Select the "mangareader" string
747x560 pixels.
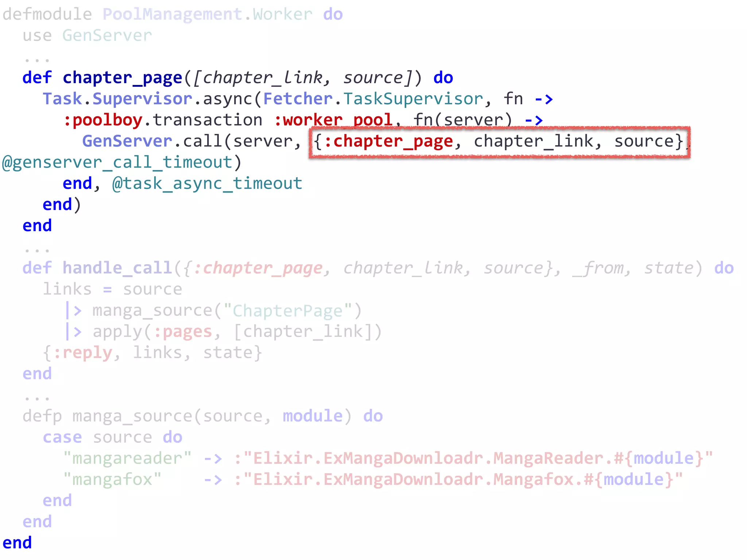pos(127,459)
